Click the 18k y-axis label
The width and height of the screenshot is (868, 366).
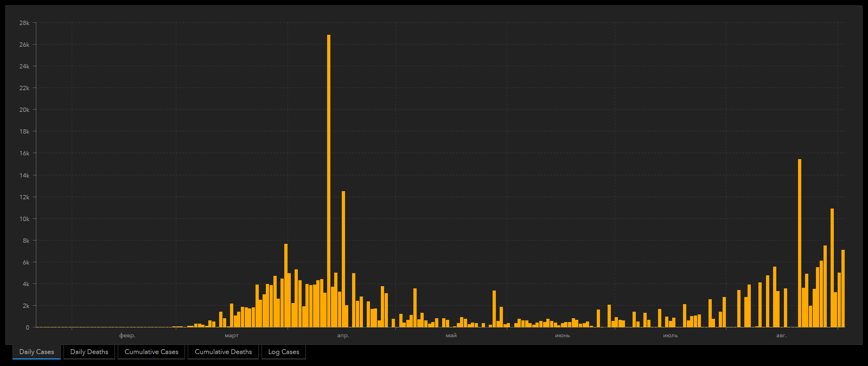tap(24, 131)
